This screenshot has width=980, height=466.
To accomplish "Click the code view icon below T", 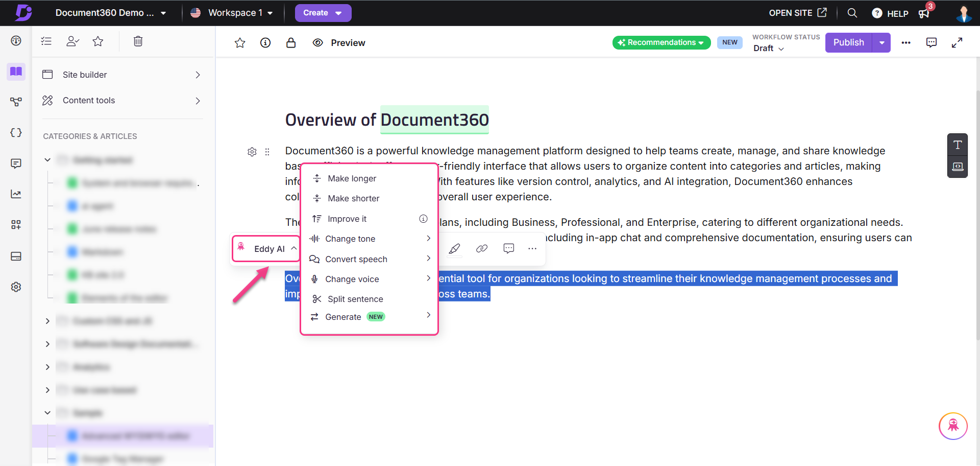I will (x=958, y=167).
